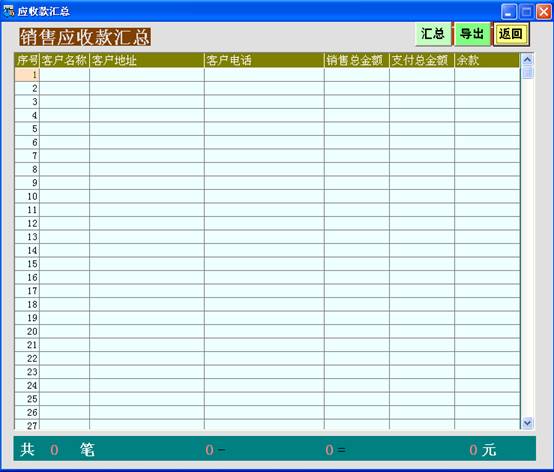Screen dimensions: 554x472
Task: Select row number 1 header
Action: (x=27, y=75)
